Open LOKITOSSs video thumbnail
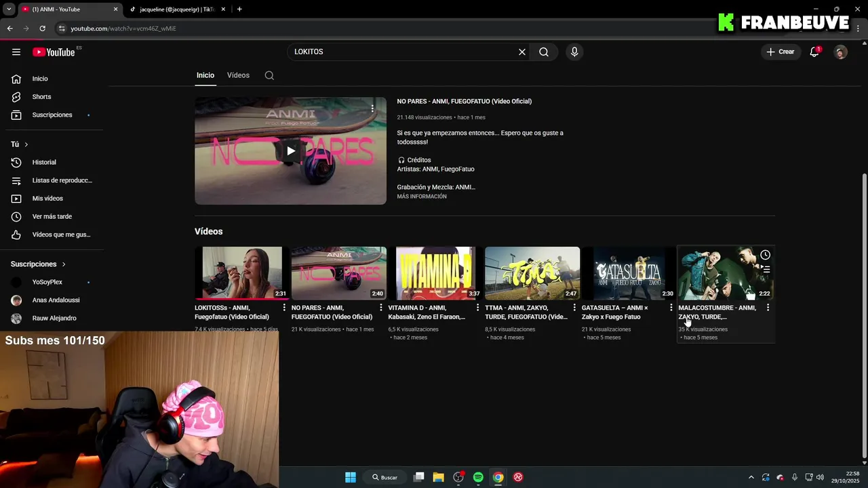The image size is (868, 488). click(x=242, y=273)
